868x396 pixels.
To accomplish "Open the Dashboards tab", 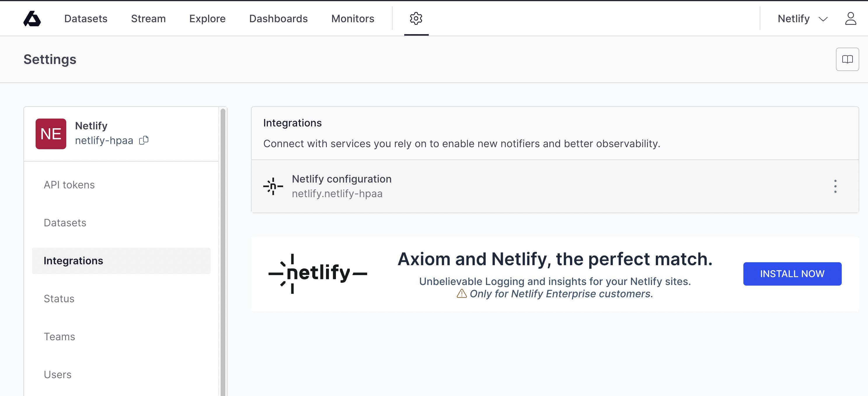I will click(x=278, y=18).
